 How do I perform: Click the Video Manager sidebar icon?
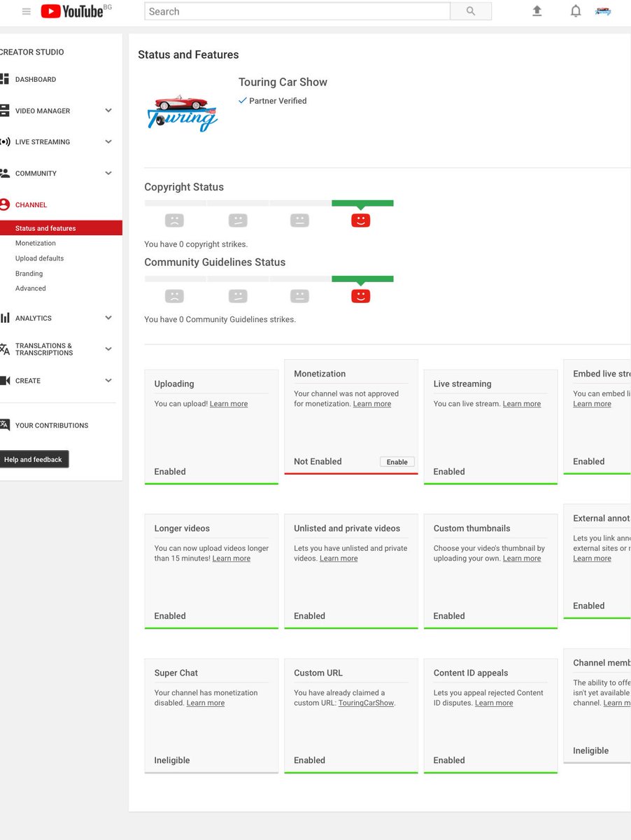point(4,111)
